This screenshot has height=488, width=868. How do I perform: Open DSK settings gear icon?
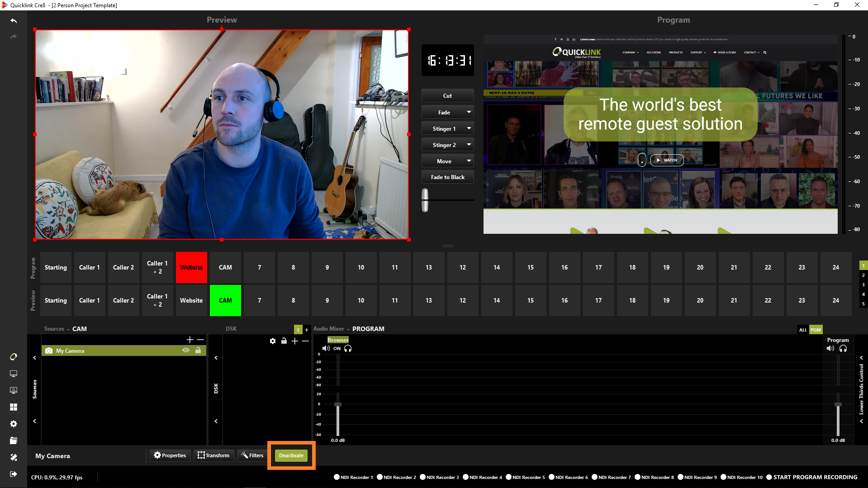pyautogui.click(x=273, y=341)
